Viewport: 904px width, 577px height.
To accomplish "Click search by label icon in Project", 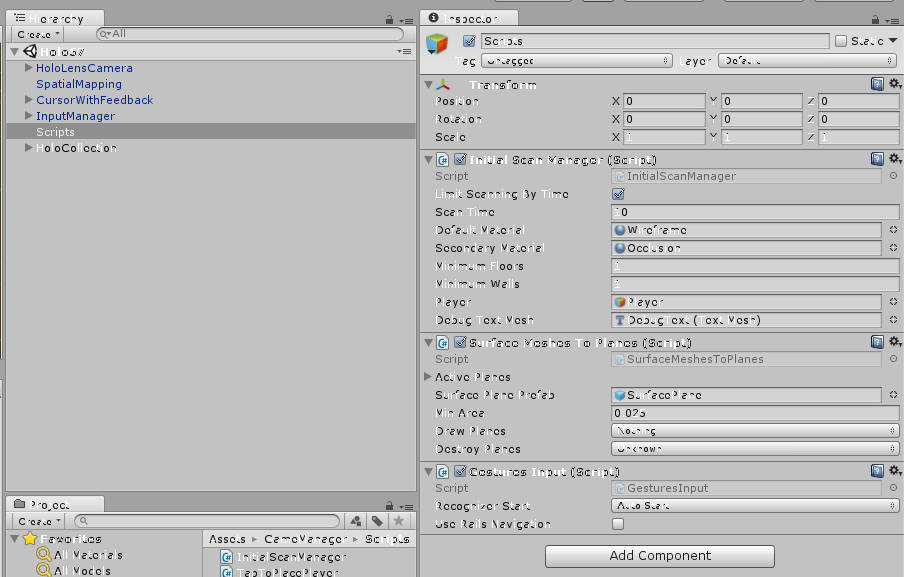I will click(x=377, y=521).
